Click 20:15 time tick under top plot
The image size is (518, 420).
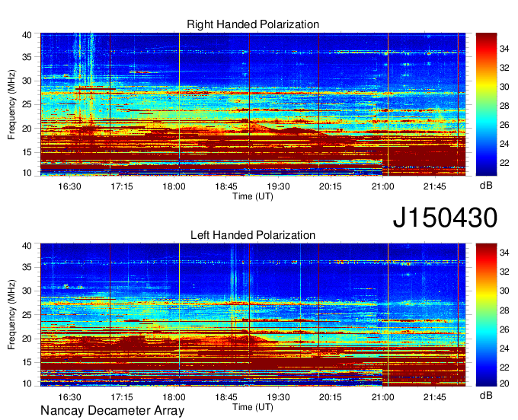[x=331, y=186]
